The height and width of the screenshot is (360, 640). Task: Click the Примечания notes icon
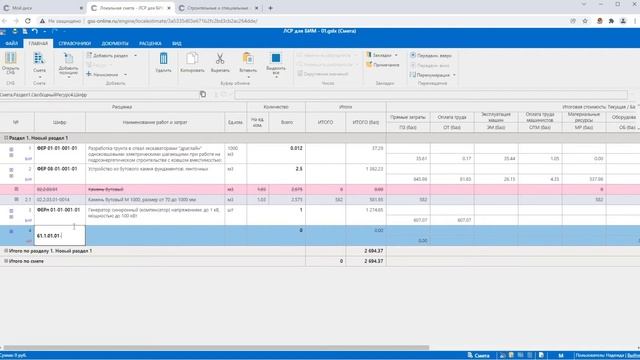[369, 64]
